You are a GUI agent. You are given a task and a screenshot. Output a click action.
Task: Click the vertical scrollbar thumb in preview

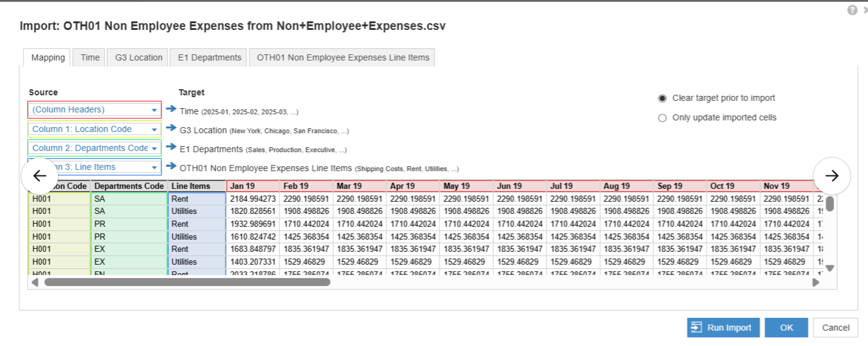[829, 204]
